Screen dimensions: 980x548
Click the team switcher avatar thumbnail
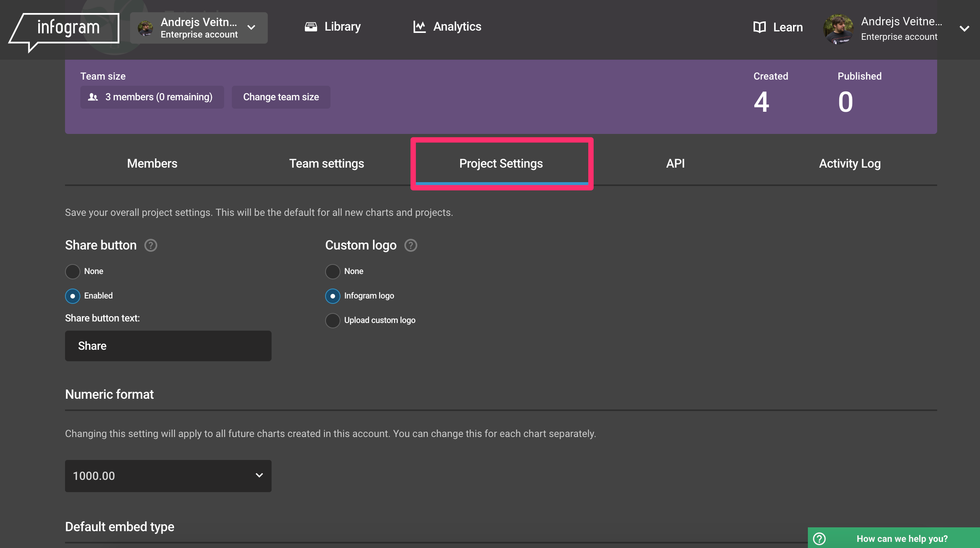[145, 28]
